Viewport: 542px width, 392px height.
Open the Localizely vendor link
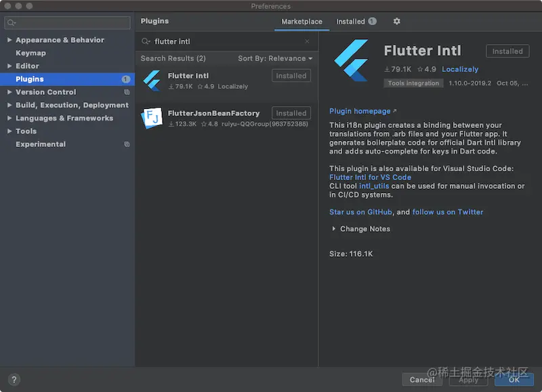click(460, 70)
